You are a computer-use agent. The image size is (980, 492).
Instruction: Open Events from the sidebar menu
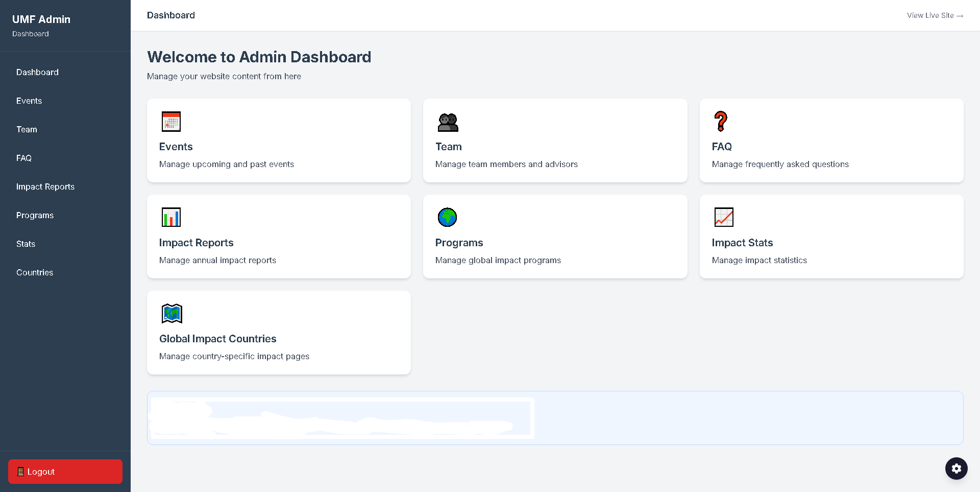[29, 101]
